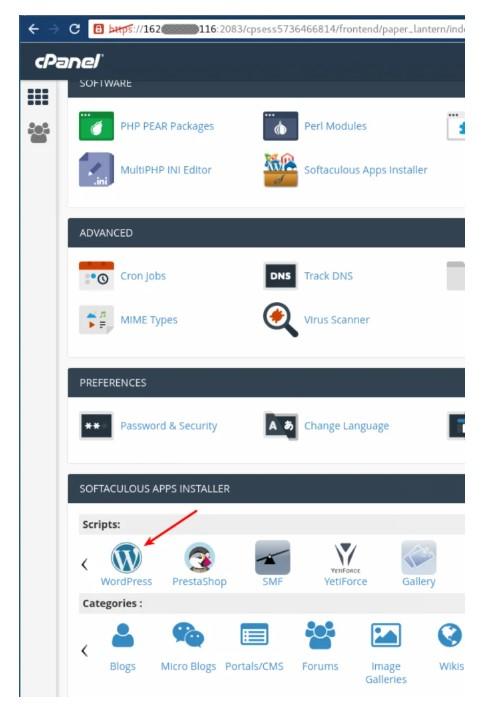Click the Track DNS link
The width and height of the screenshot is (489, 707).
pos(328,276)
